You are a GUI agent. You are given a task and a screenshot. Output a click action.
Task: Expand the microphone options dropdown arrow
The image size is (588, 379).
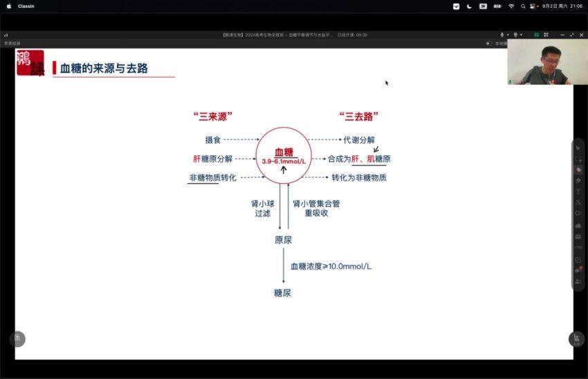(x=508, y=35)
